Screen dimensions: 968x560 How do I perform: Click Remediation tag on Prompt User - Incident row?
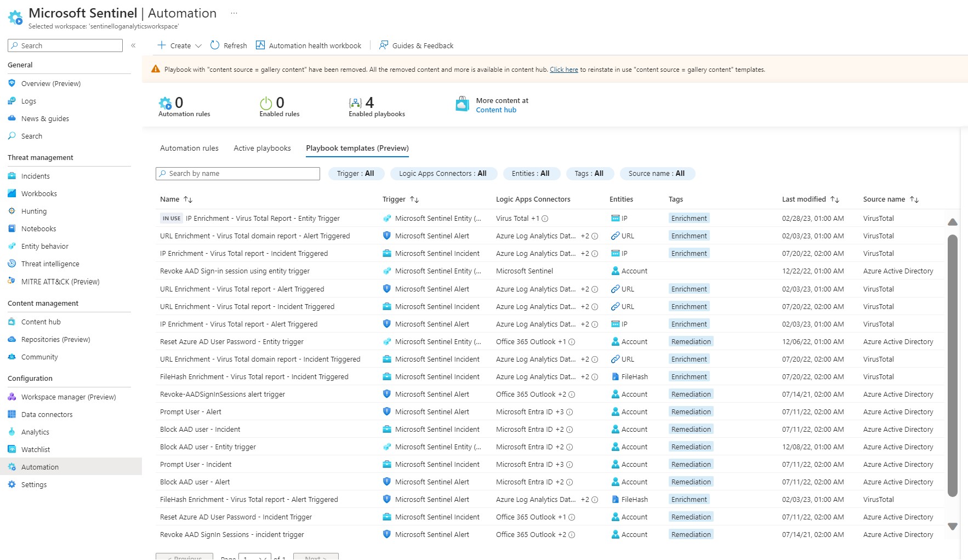(691, 465)
